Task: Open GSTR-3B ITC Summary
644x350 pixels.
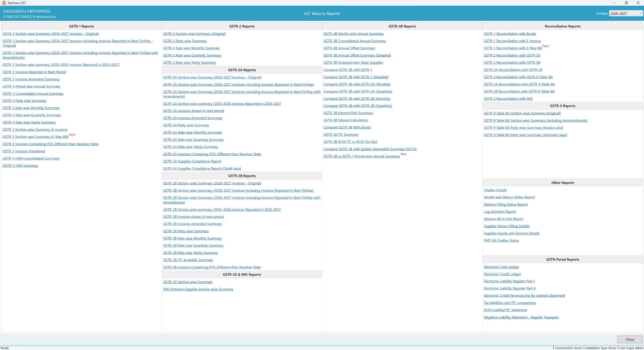Action: click(341, 135)
